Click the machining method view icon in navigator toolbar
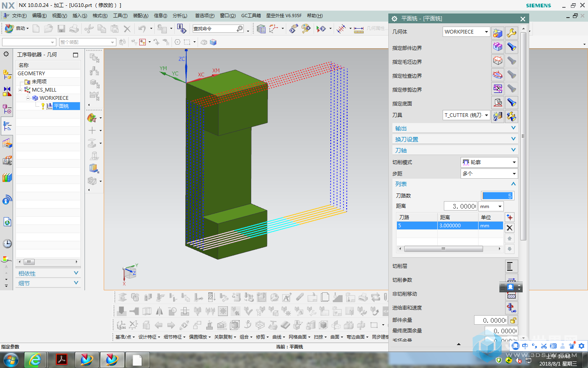 [x=94, y=96]
